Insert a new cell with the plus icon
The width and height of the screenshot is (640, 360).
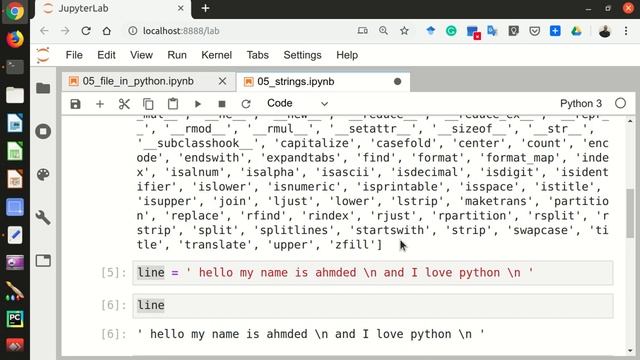[x=100, y=104]
